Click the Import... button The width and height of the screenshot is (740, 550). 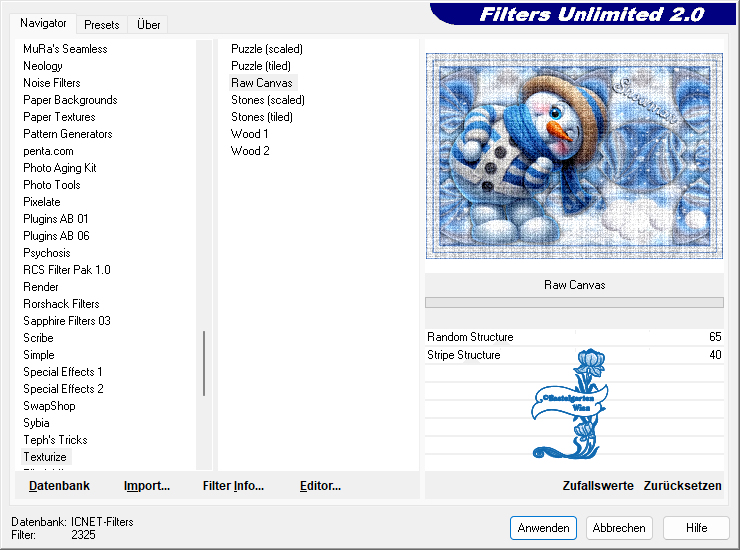(147, 485)
